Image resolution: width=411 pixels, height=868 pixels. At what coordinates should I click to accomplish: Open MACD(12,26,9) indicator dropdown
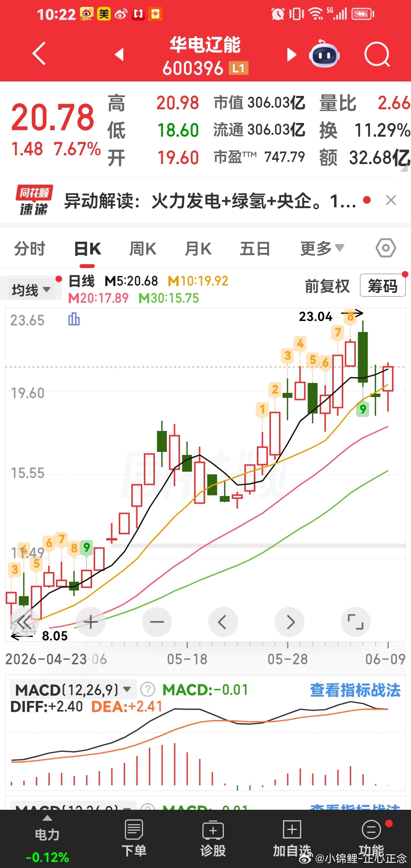coord(73,689)
